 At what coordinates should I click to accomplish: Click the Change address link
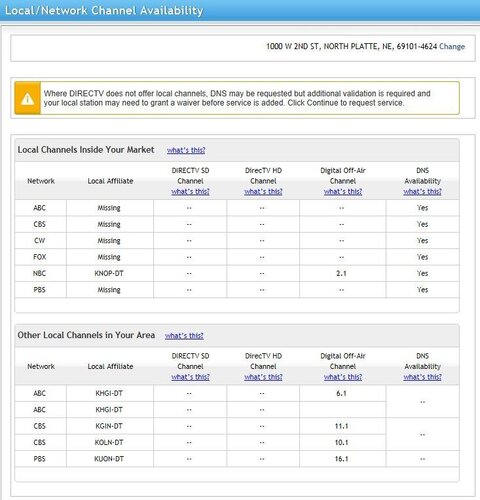[x=452, y=47]
